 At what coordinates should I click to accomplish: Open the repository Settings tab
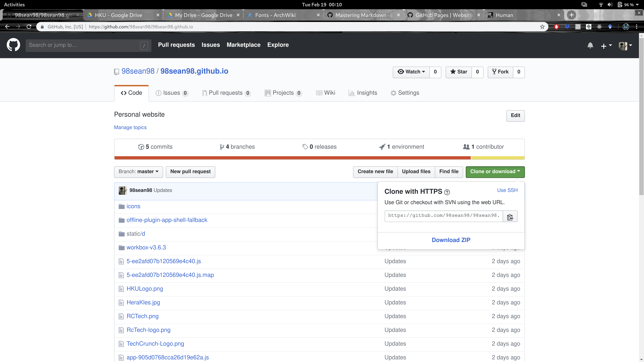(405, 93)
